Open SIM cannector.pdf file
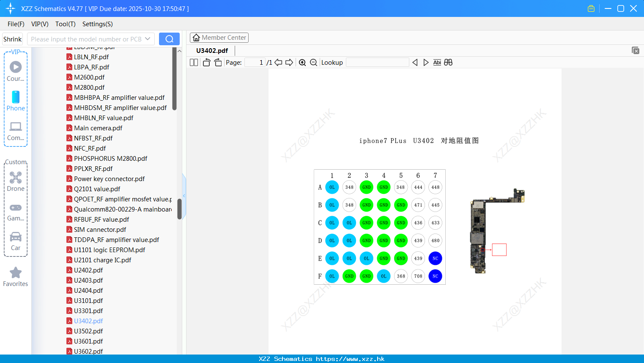This screenshot has width=644, height=363. (x=96, y=229)
